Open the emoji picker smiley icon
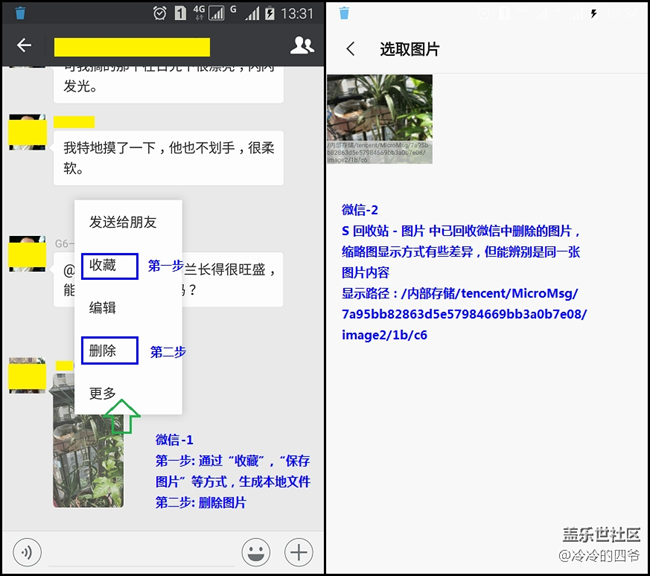This screenshot has height=576, width=650. [256, 552]
